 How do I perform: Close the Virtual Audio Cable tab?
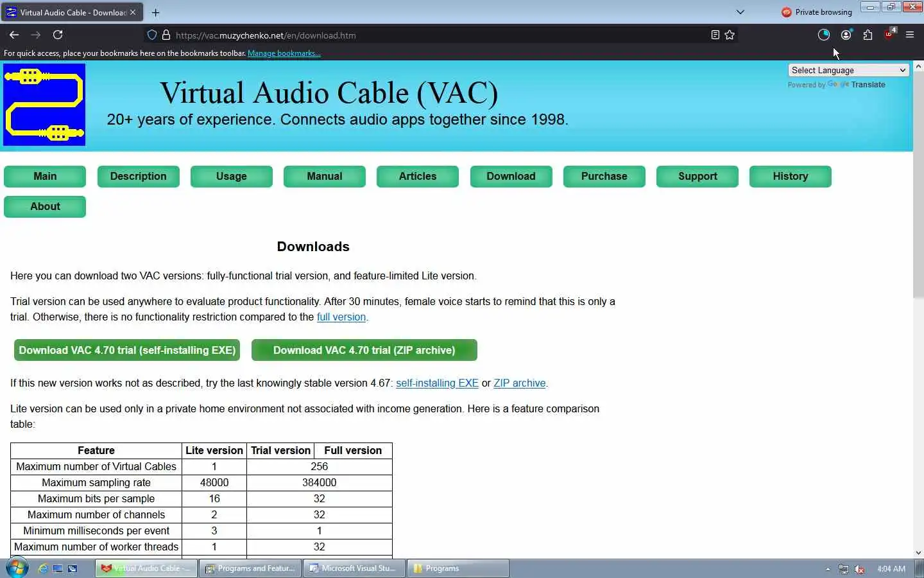coord(133,12)
